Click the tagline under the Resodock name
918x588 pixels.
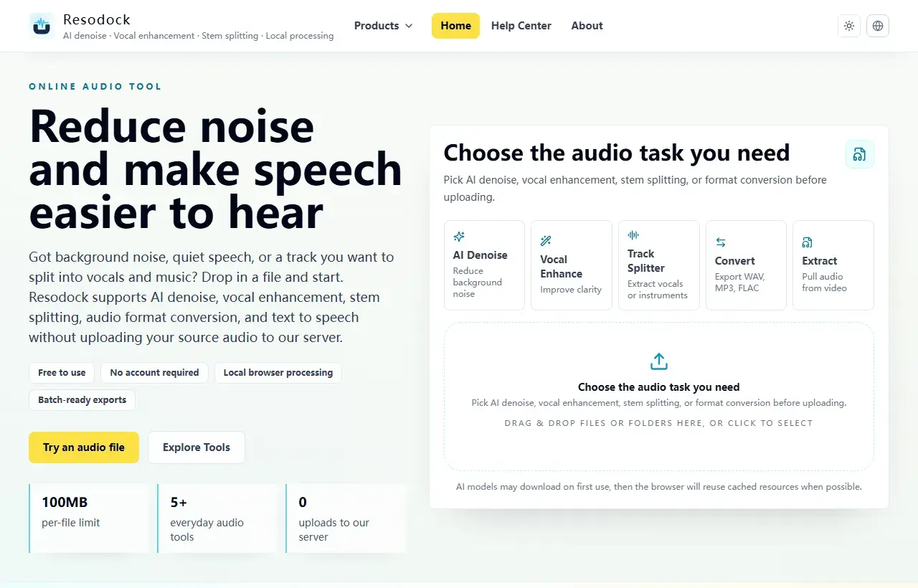coord(199,36)
